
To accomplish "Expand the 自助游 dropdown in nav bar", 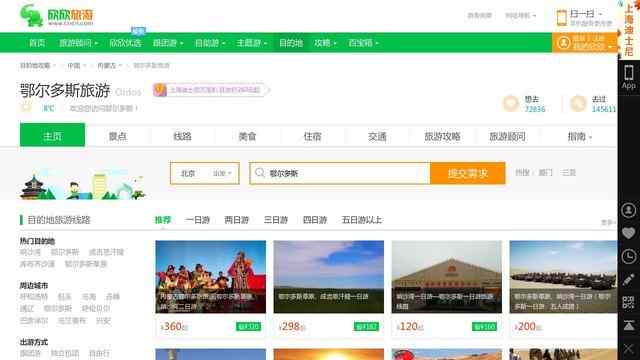I will tap(210, 43).
